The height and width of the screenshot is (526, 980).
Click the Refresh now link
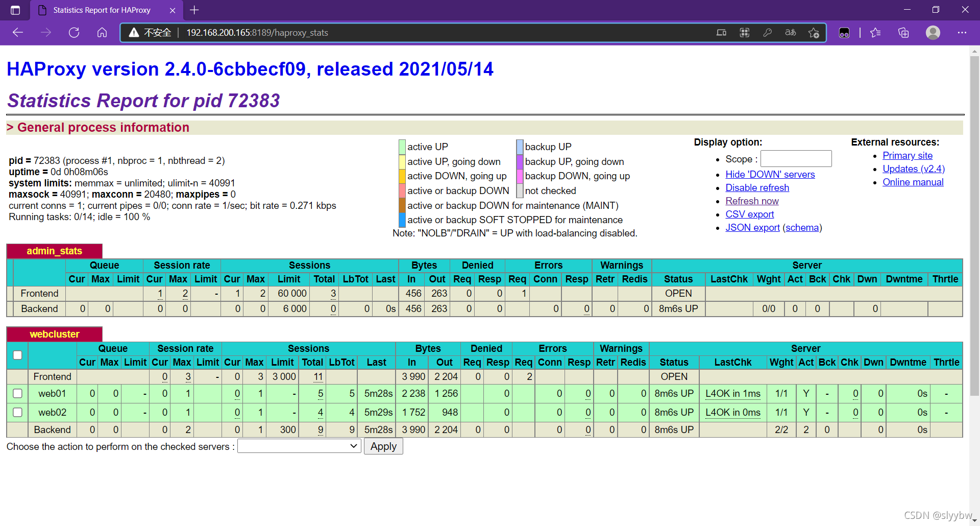pos(752,201)
